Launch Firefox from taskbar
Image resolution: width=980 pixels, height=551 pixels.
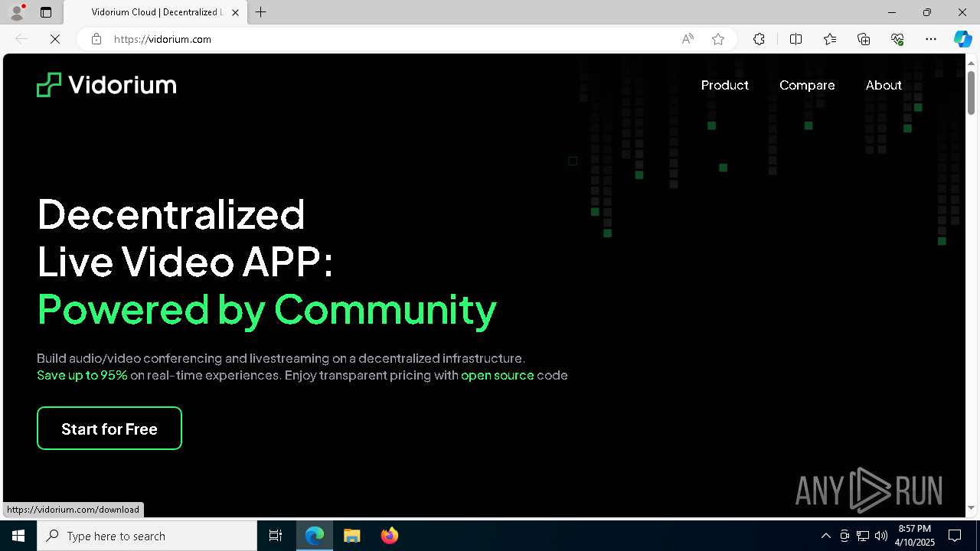(x=389, y=536)
